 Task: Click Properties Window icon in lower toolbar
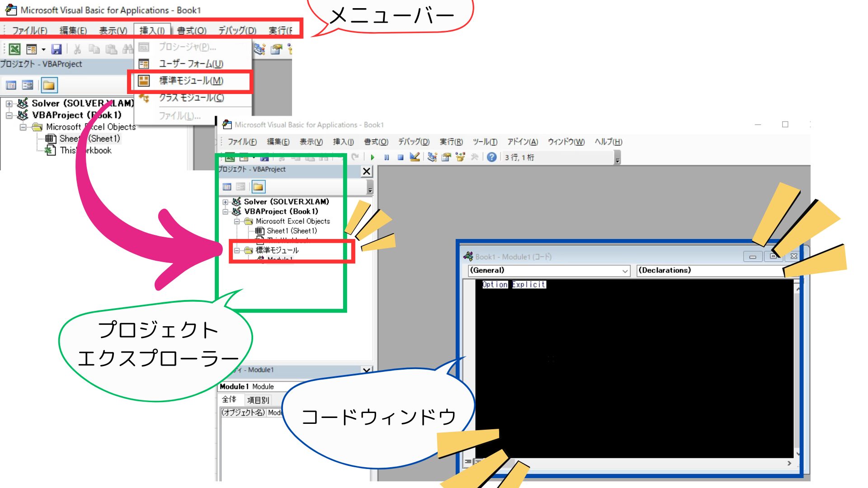[447, 157]
